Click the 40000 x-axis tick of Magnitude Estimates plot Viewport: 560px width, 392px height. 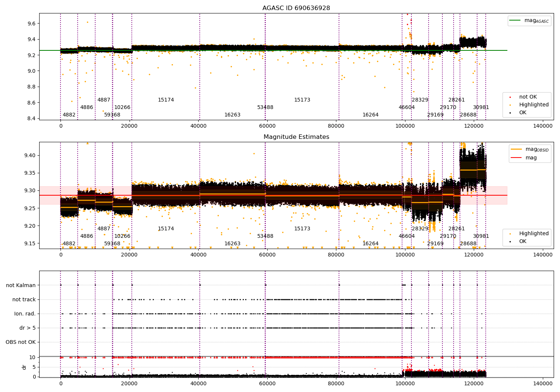click(198, 255)
